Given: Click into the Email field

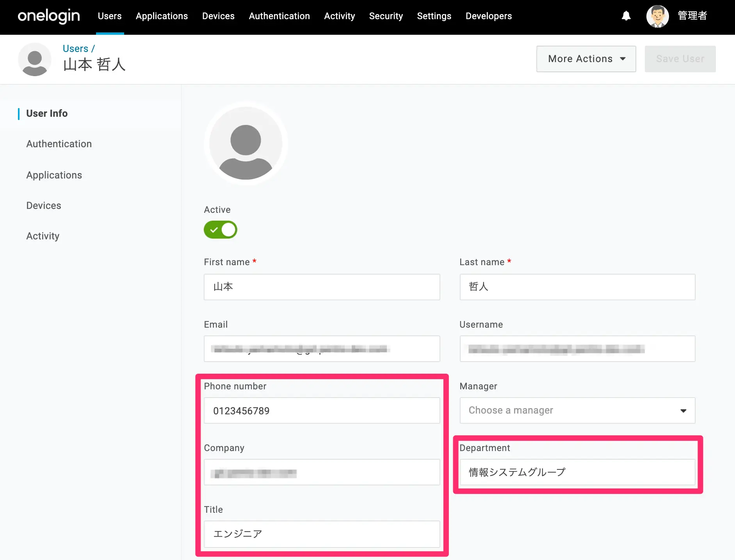Looking at the screenshot, I should 322,349.
